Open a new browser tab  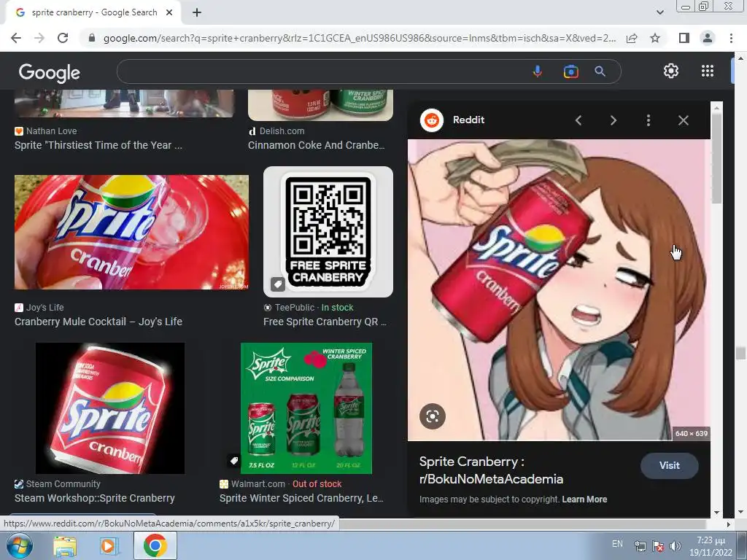coord(197,13)
